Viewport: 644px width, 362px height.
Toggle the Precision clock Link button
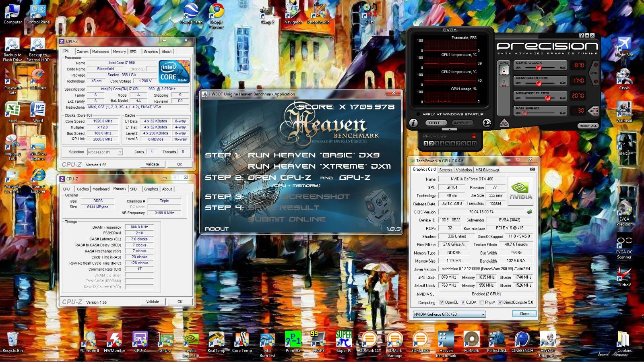point(594,72)
